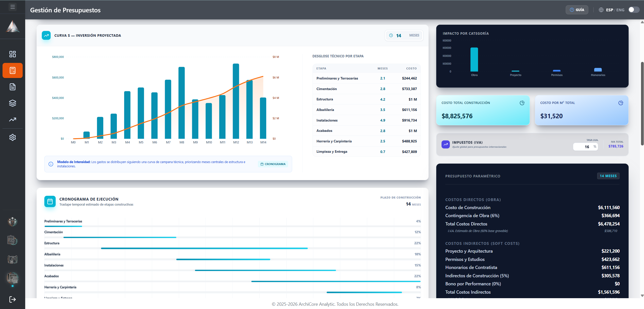Click the M12 bar in chart
Image resolution: width=644 pixels, height=309 pixels.
(236, 101)
